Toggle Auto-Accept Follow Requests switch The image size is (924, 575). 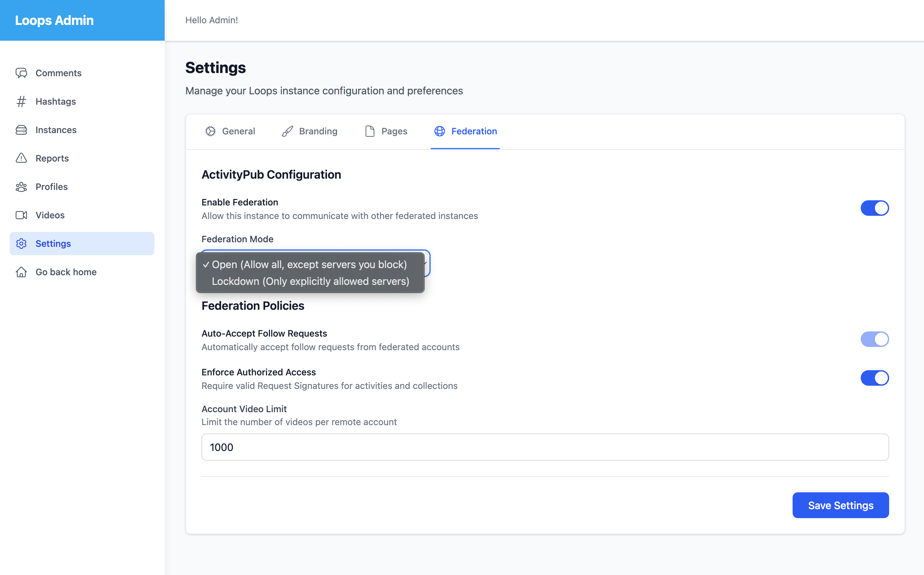(x=874, y=339)
